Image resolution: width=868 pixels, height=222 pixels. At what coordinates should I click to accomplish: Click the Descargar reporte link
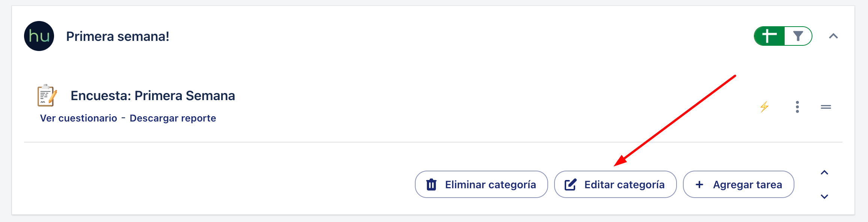[173, 118]
